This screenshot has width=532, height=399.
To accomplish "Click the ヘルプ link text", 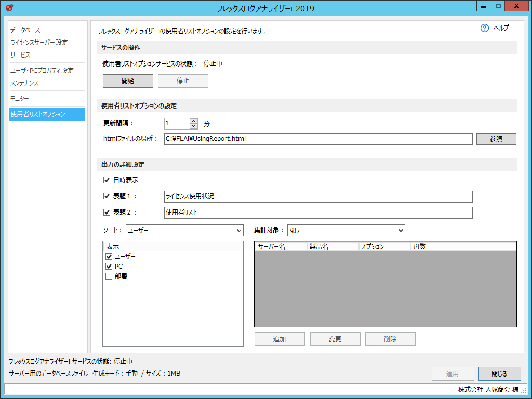I will 501,28.
